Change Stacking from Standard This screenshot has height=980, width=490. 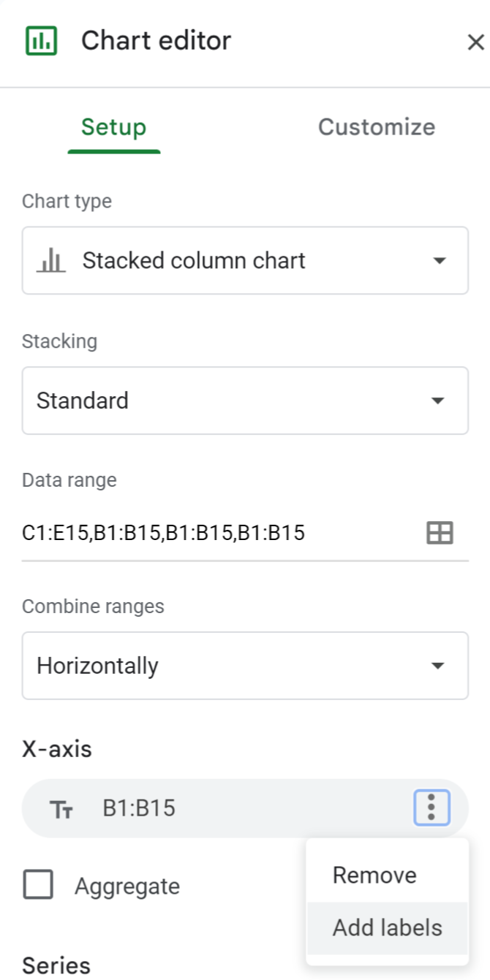point(244,400)
